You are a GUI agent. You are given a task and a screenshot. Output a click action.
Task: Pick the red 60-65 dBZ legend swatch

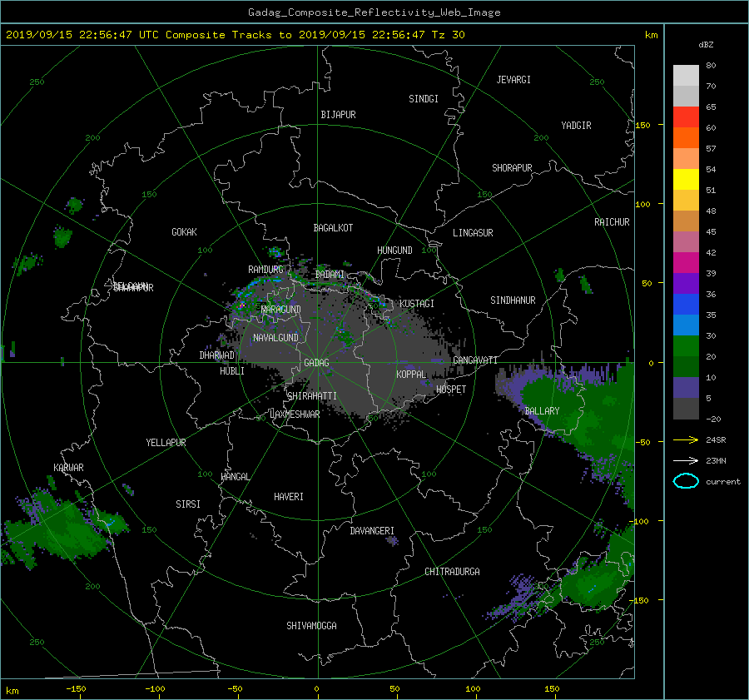[686, 117]
